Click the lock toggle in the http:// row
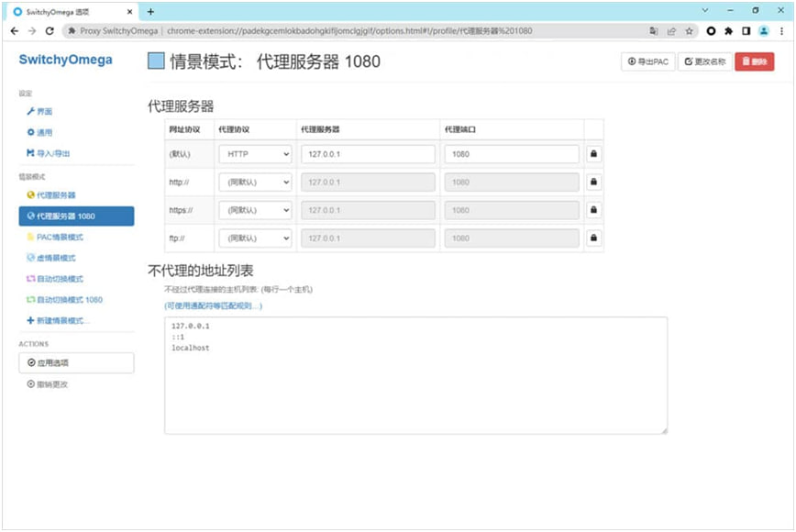 tap(593, 183)
